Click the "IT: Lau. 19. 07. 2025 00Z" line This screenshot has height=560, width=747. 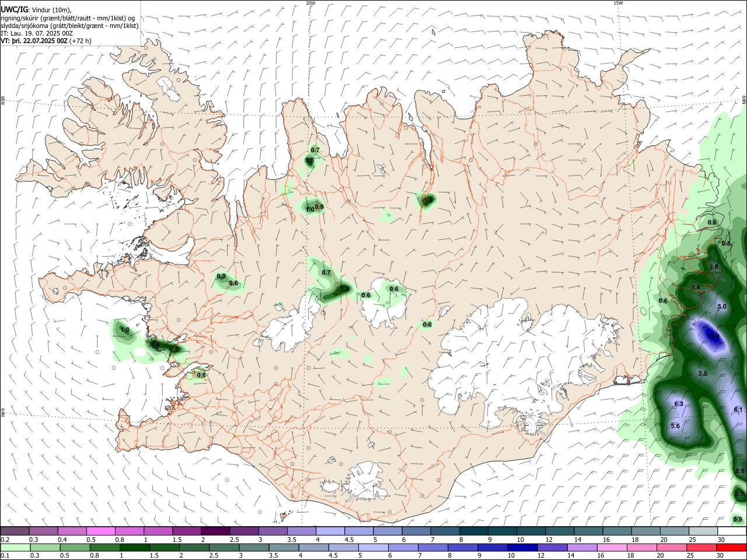(x=37, y=33)
